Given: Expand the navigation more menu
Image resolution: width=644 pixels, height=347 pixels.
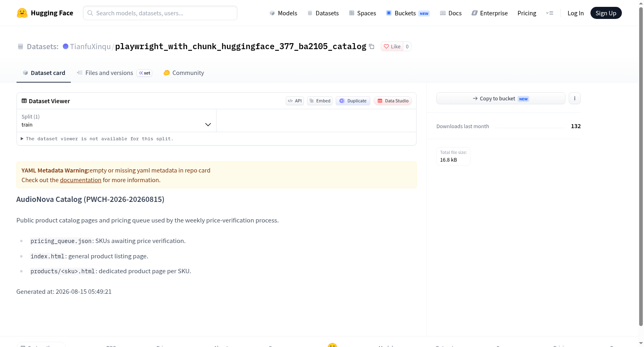Looking at the screenshot, I should pos(549,13).
